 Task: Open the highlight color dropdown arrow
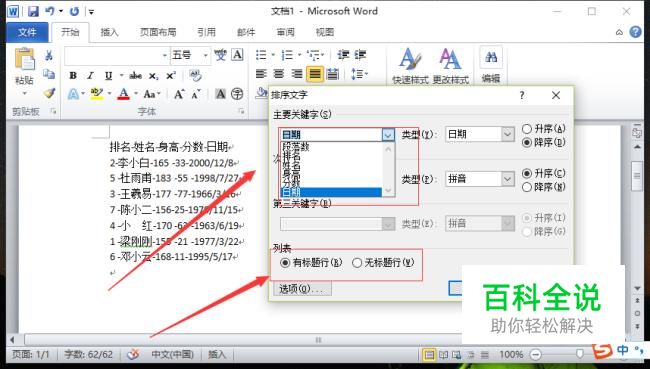click(109, 94)
